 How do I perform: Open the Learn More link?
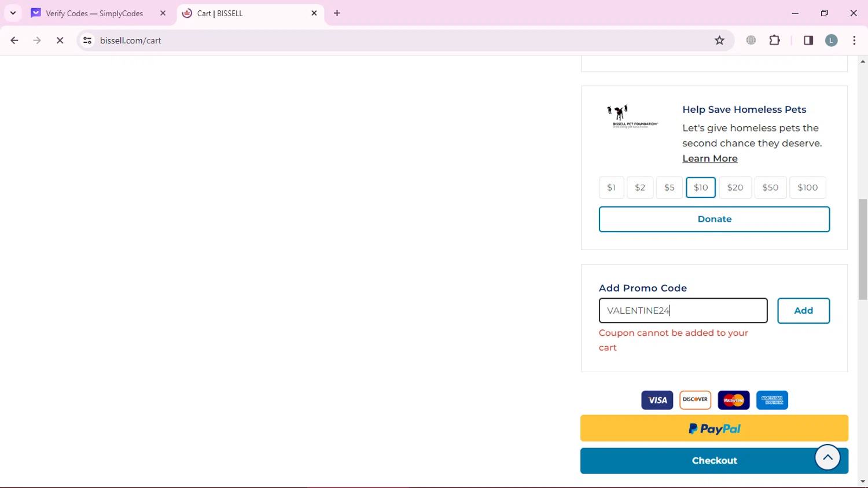pyautogui.click(x=710, y=159)
